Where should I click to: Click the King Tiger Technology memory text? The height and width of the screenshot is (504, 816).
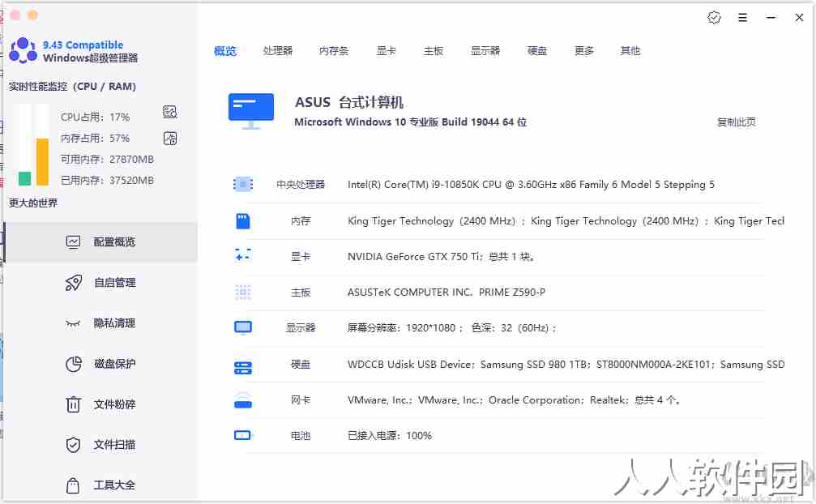[566, 221]
